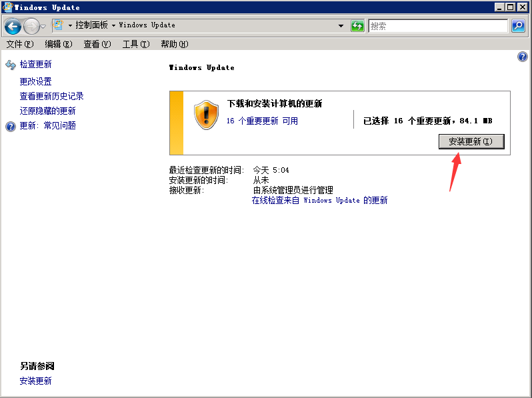The image size is (532, 398).
Task: Expand arrow before 控制面板 breadcrumb
Action: tap(70, 25)
